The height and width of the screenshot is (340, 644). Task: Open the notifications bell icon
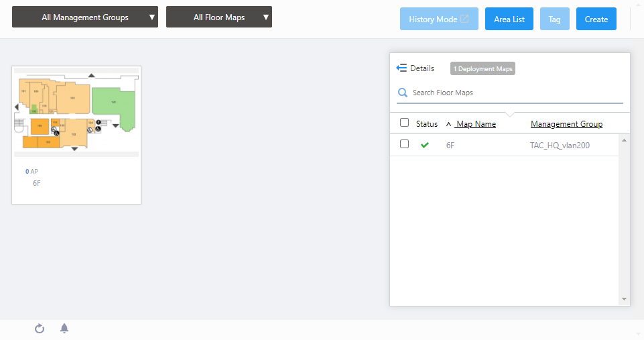pos(64,329)
